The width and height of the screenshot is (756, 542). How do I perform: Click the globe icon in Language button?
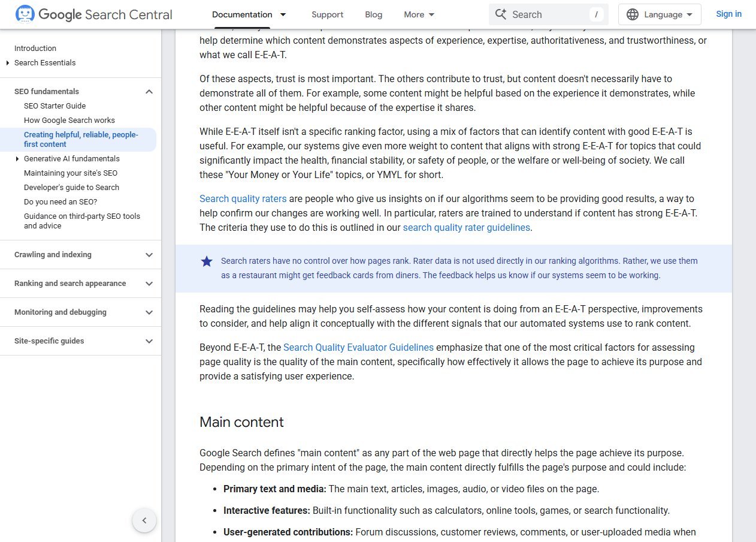pos(633,14)
